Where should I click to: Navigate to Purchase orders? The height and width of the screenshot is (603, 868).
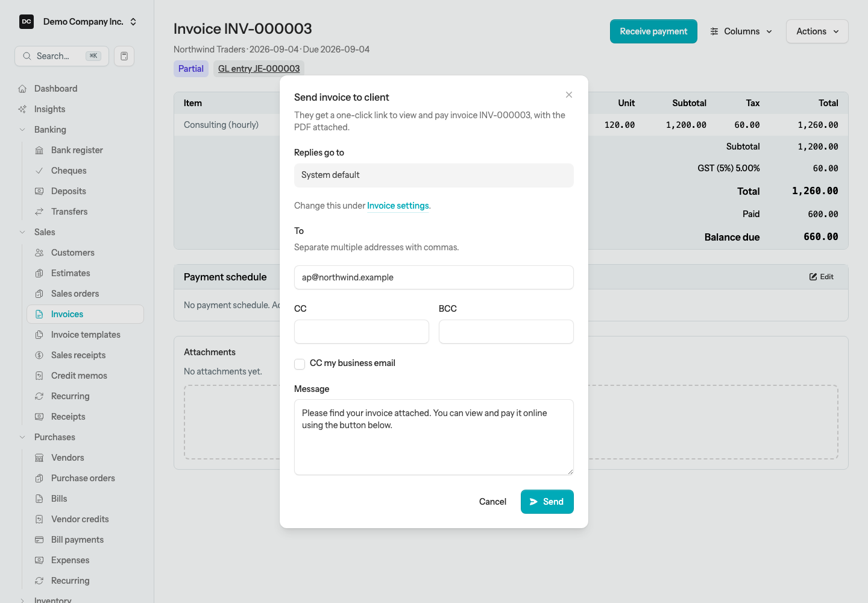[86, 478]
